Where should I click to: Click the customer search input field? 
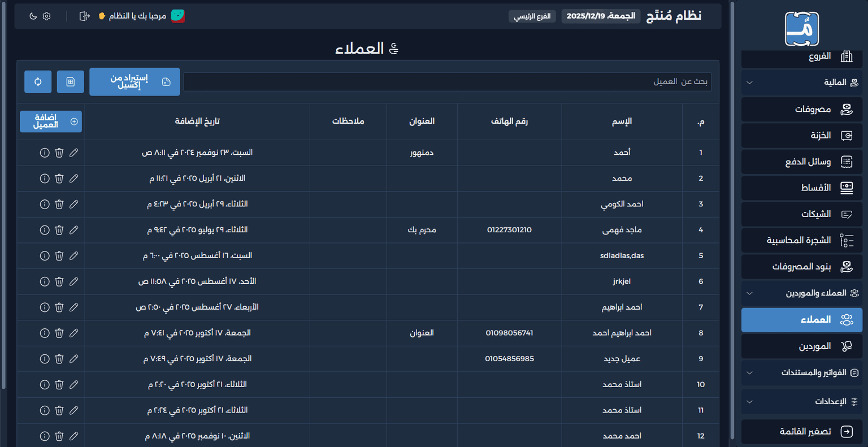(x=446, y=82)
